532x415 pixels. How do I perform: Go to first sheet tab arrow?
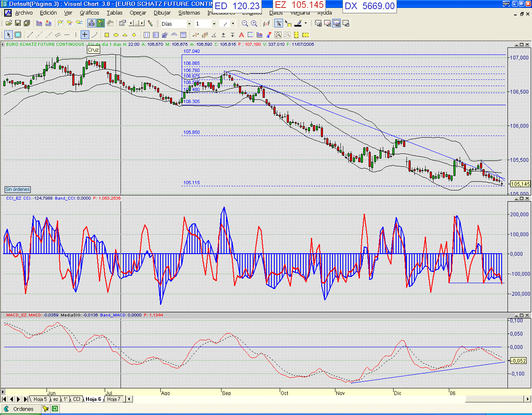point(5,399)
